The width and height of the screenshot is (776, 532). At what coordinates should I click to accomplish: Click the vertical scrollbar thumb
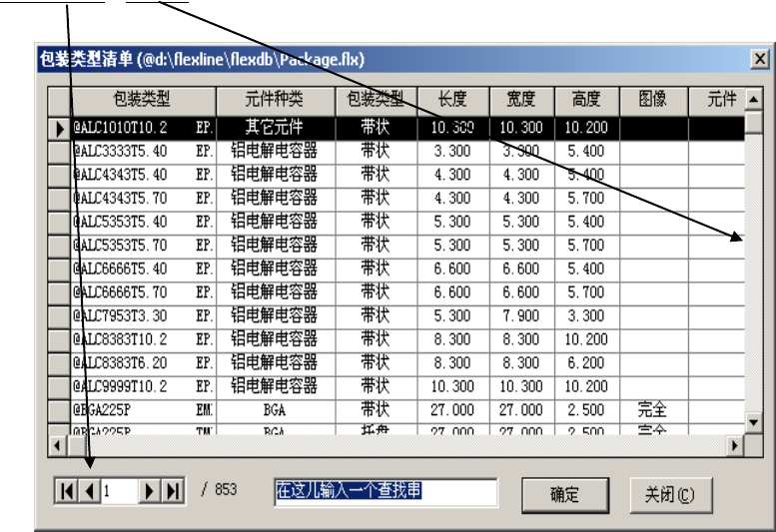[754, 122]
